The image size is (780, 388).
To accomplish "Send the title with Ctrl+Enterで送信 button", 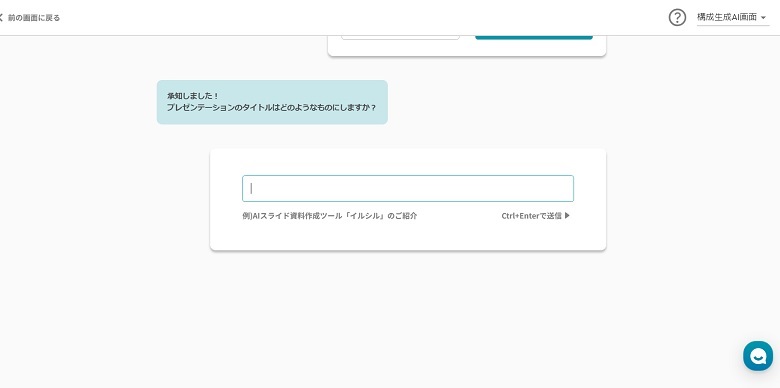I will 536,216.
